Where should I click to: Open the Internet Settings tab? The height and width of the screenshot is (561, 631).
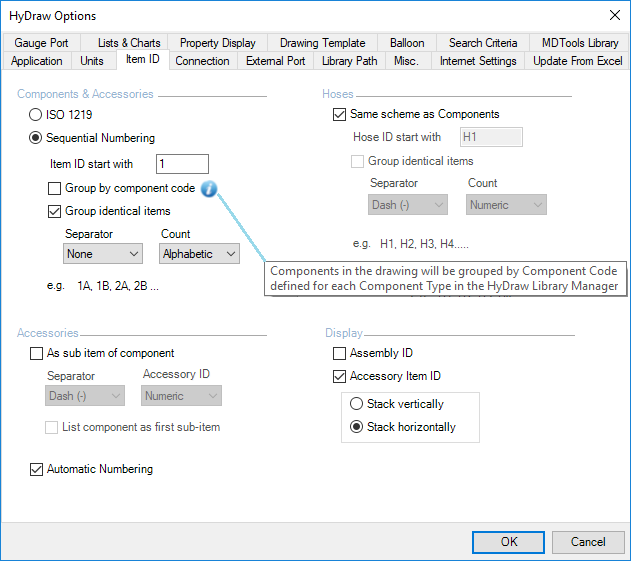click(478, 61)
